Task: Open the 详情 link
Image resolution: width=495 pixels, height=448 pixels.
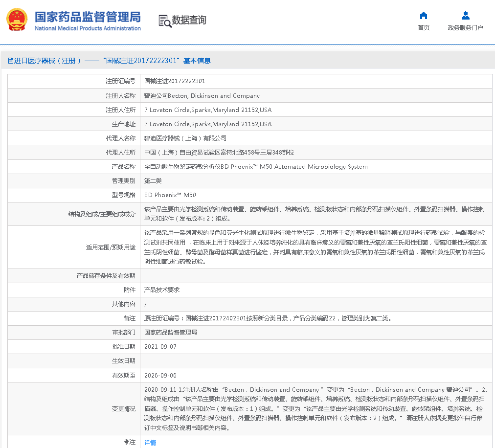Action: [x=150, y=442]
